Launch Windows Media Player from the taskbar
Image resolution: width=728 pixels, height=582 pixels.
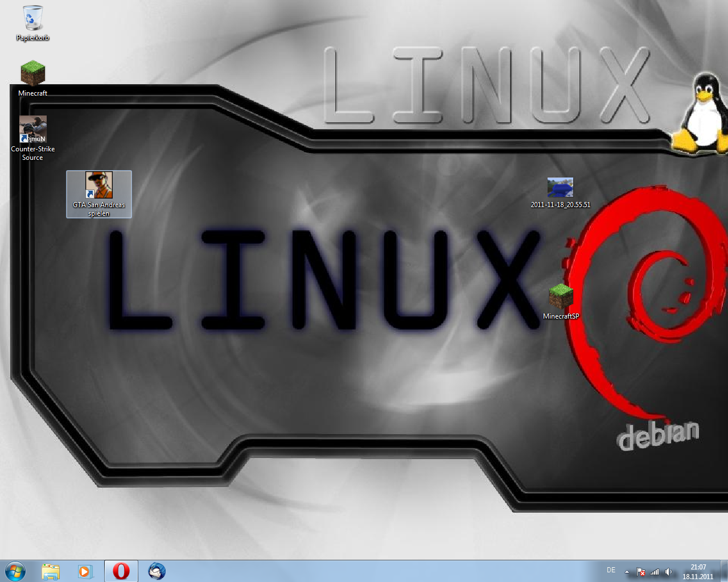(85, 571)
